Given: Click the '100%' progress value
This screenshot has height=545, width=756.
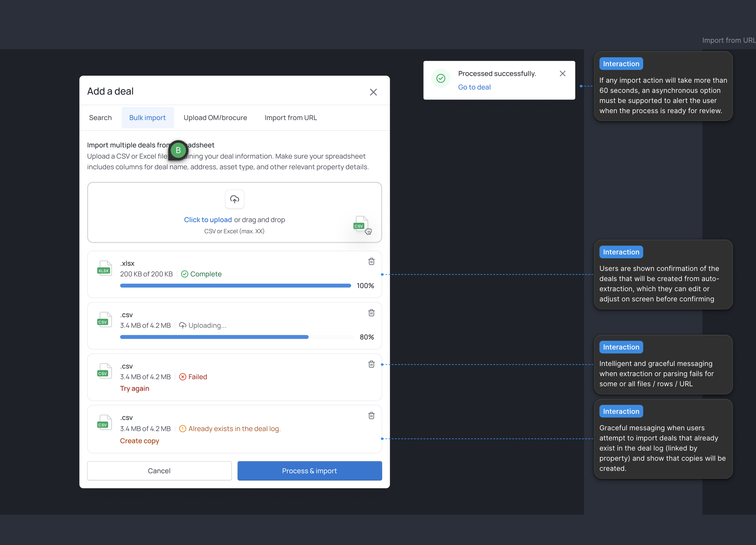Looking at the screenshot, I should (365, 285).
